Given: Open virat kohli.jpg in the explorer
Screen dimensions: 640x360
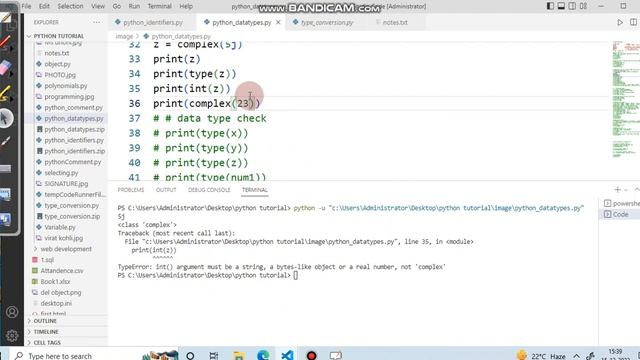Looking at the screenshot, I should coord(63,238).
